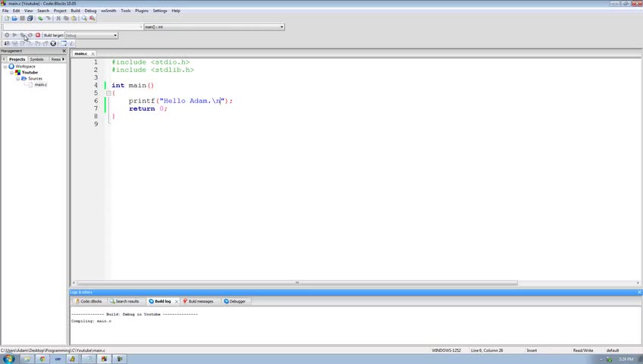Open the wxSmith menu
Viewport: 643px width, 364px height.
point(108,11)
